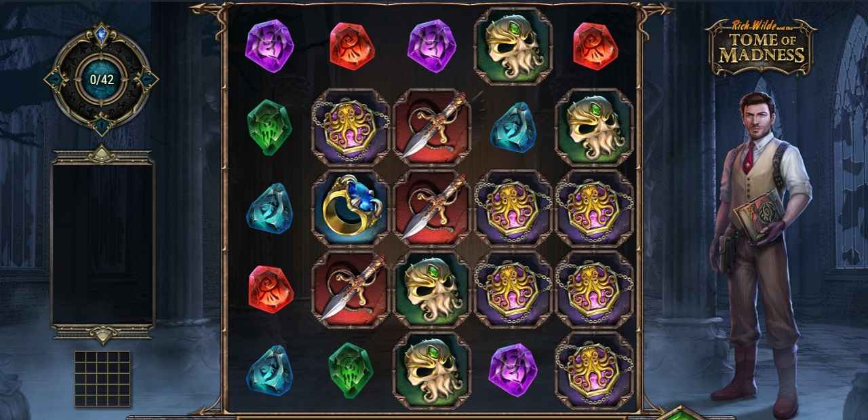The width and height of the screenshot is (868, 420).
Task: Click the 0/42 portal counter
Action: (102, 79)
